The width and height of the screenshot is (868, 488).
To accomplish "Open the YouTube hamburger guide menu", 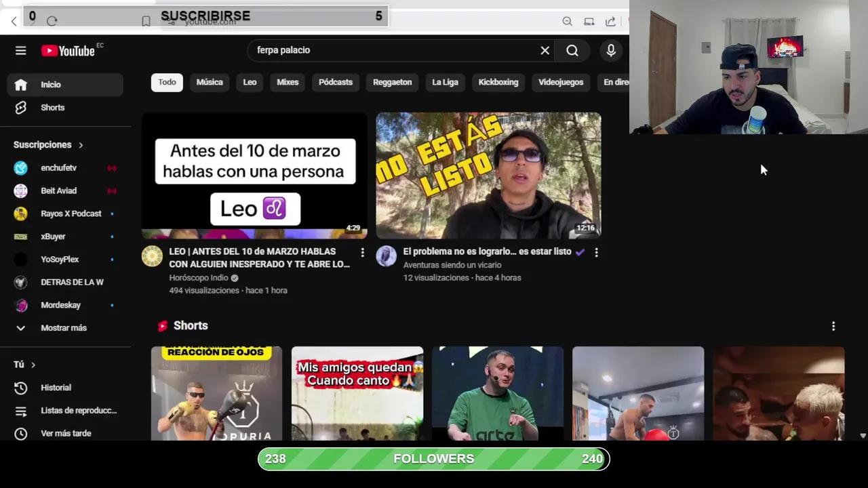I will pyautogui.click(x=21, y=51).
